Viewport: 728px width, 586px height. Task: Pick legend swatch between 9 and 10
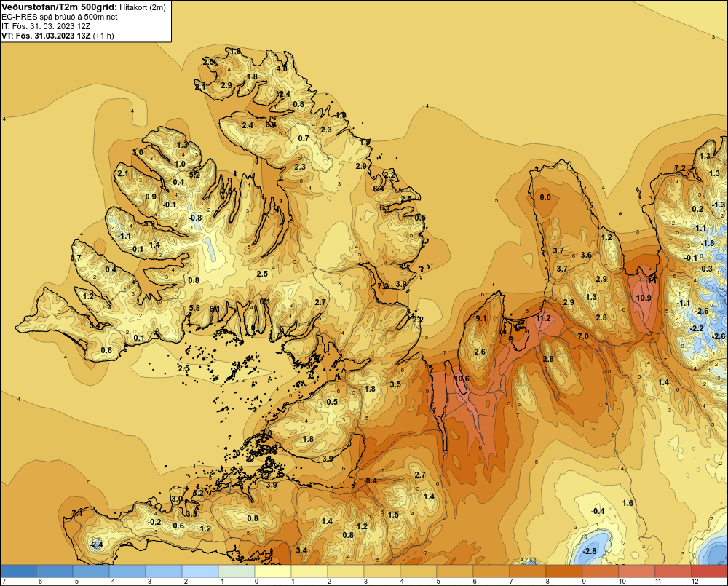coord(601,571)
